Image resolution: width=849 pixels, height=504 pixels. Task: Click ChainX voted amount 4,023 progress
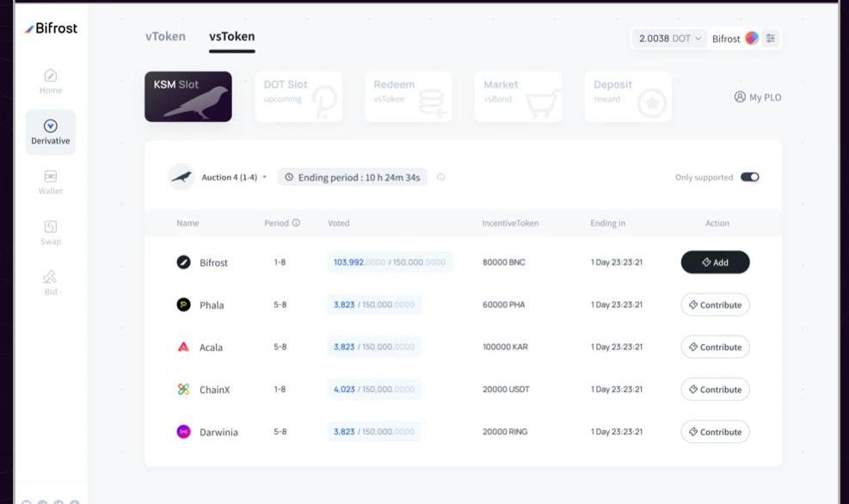coord(374,390)
